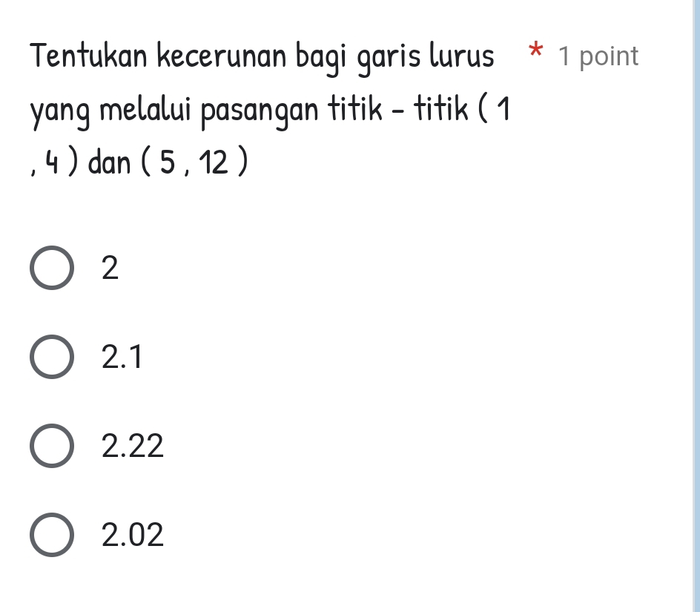This screenshot has width=700, height=612.
Task: Click the "2.22" answer label
Action: pyautogui.click(x=133, y=447)
